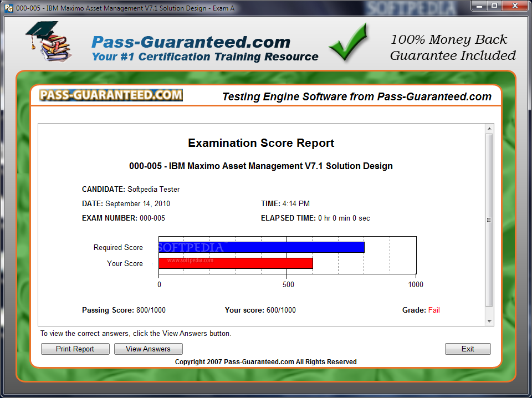The height and width of the screenshot is (398, 532).
Task: Click the 'Examination Score Report' heading
Action: [261, 143]
